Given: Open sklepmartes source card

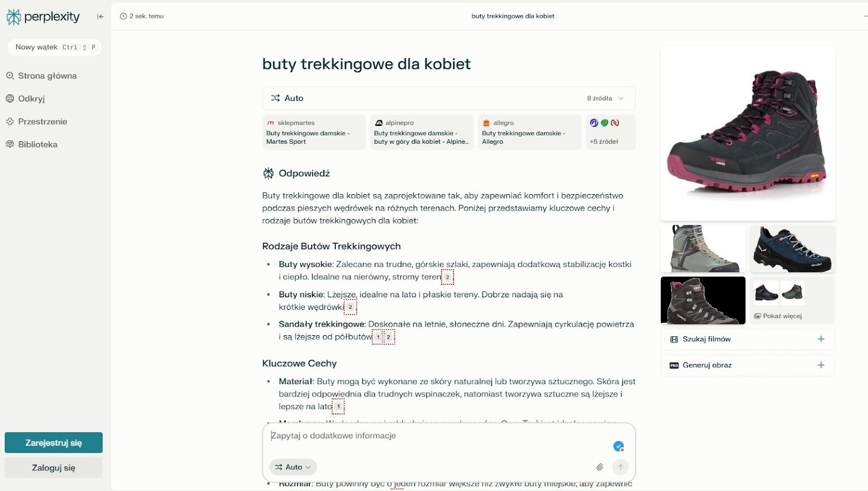Looking at the screenshot, I should [x=314, y=132].
